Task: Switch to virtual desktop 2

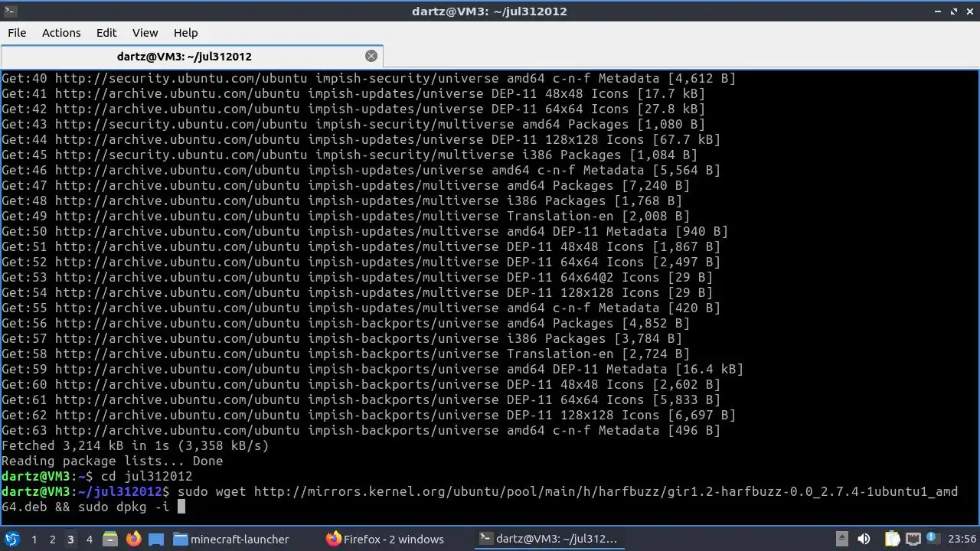Action: (x=52, y=539)
